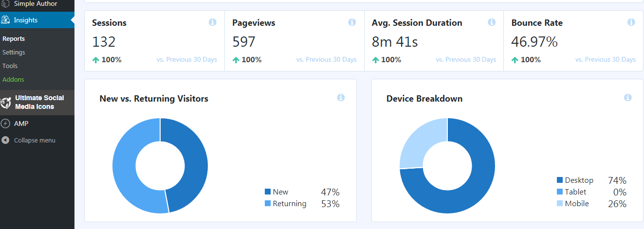Click the Bounce Rate green up arrow
This screenshot has width=644, height=229.
coord(515,60)
